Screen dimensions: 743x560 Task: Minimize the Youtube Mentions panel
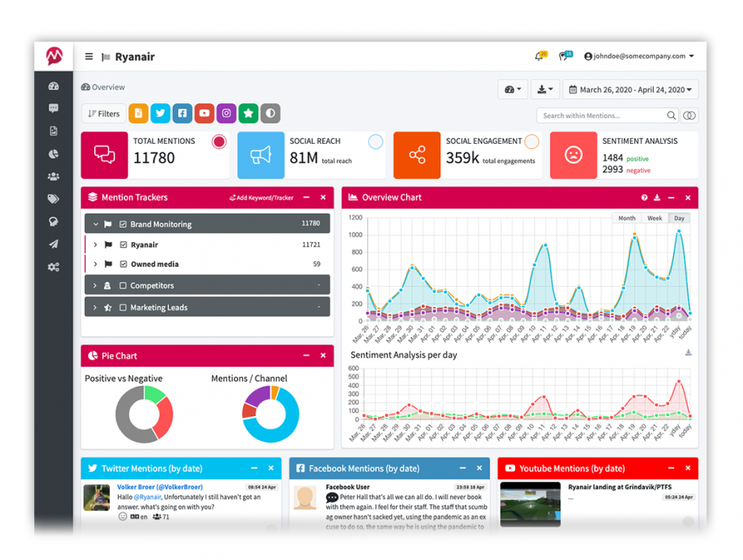click(x=671, y=468)
